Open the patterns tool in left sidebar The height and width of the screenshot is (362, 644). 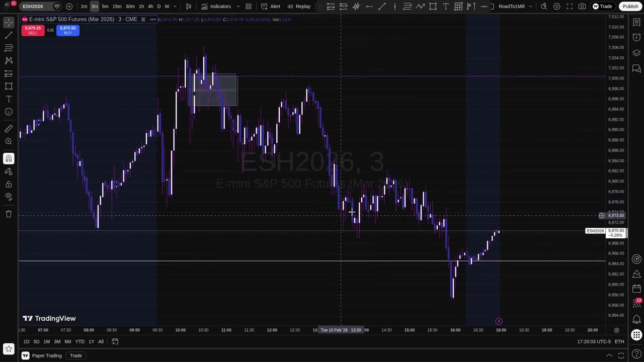coord(9,60)
